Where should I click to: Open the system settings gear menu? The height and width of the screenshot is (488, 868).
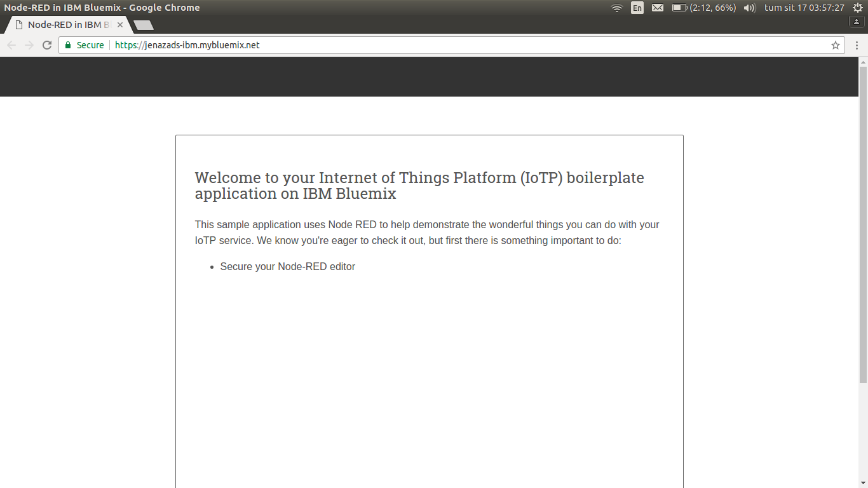pos(857,8)
